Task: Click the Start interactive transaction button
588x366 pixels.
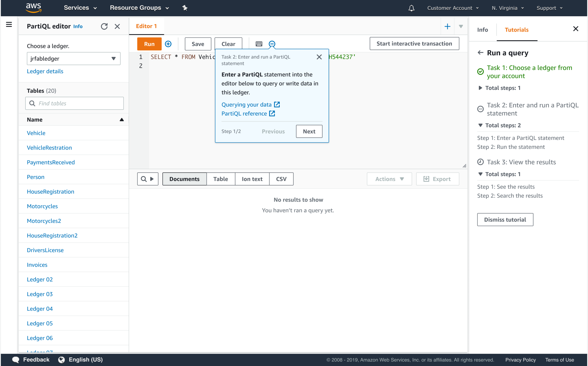Action: [414, 43]
